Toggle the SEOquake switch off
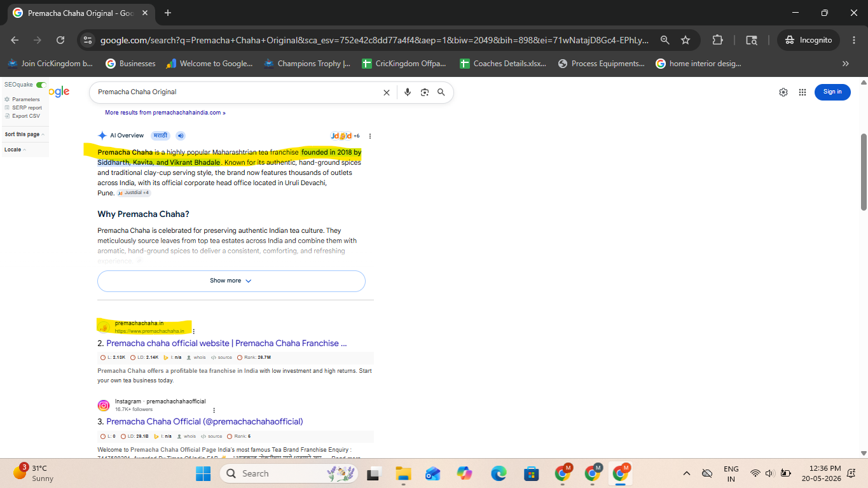The image size is (868, 488). coord(41,85)
